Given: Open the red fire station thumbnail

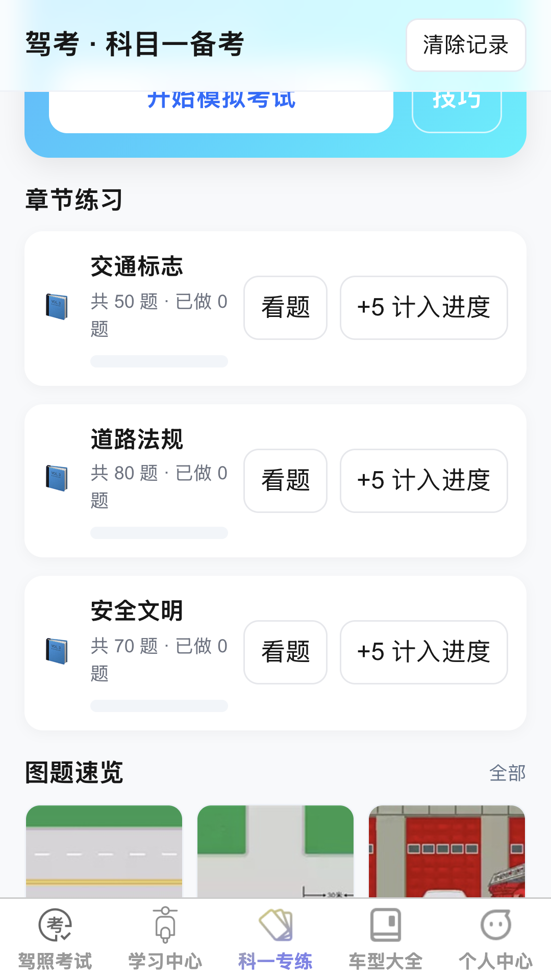Looking at the screenshot, I should [x=447, y=851].
